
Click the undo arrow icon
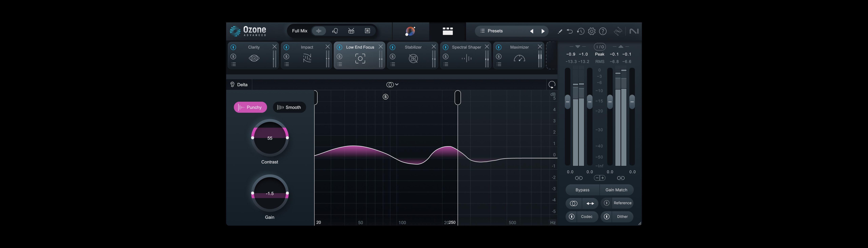569,31
